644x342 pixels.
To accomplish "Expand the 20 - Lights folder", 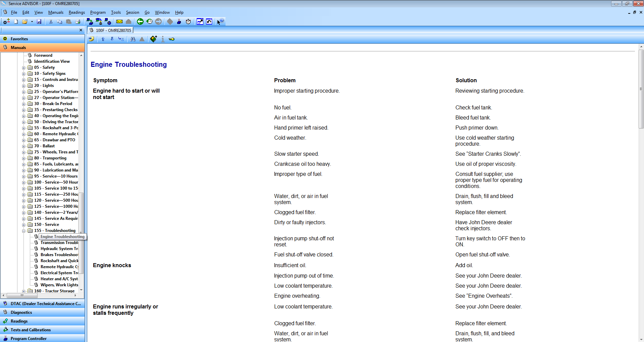I will 24,86.
